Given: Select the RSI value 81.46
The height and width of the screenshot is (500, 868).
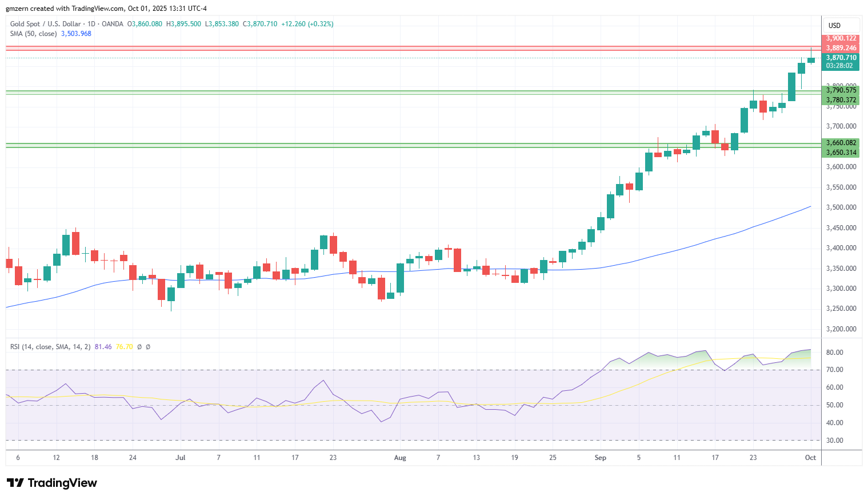Looking at the screenshot, I should (103, 347).
